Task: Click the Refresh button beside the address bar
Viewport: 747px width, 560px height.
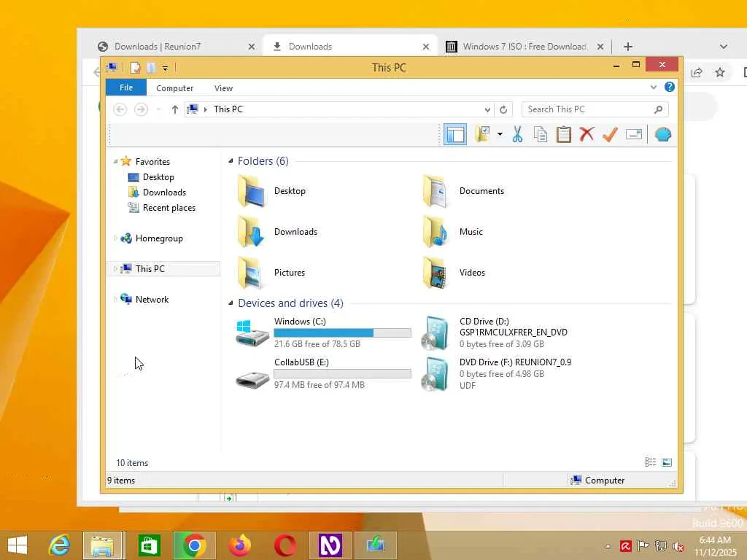Action: [x=503, y=109]
